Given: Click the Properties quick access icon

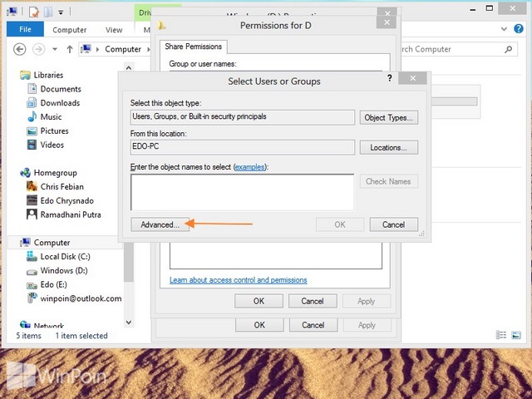Looking at the screenshot, I should [33, 12].
